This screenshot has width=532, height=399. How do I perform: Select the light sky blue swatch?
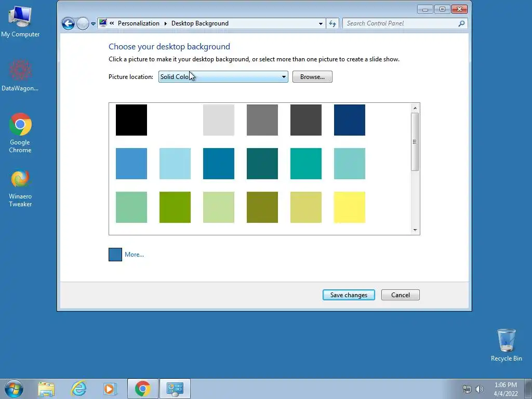click(x=175, y=164)
